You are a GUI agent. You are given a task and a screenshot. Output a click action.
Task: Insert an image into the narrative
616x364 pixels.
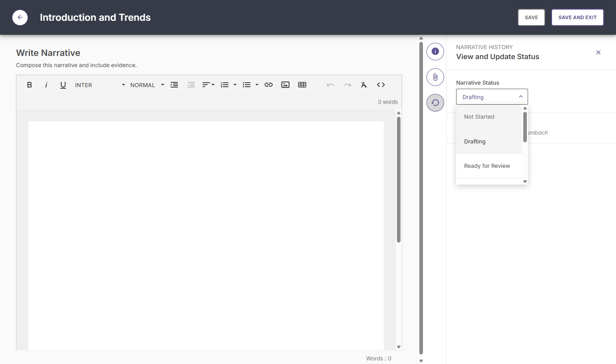pos(285,85)
